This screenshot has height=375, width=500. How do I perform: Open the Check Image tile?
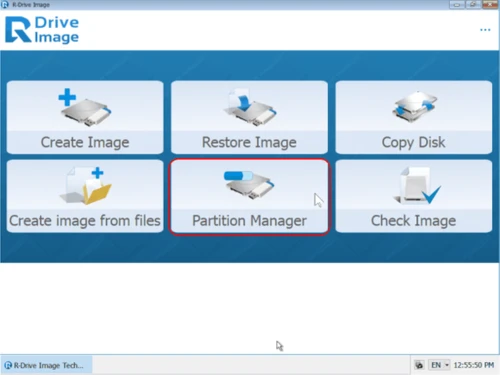414,196
